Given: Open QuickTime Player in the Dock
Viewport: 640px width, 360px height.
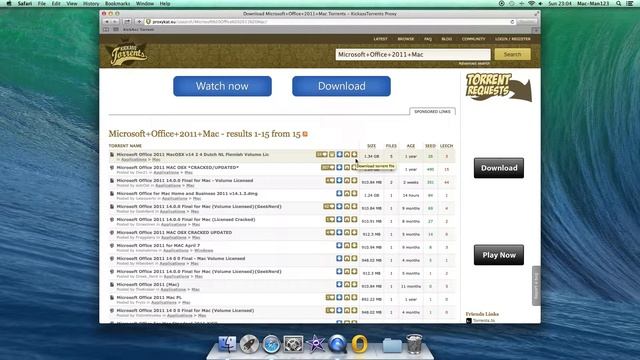Looking at the screenshot, I should pos(338,344).
